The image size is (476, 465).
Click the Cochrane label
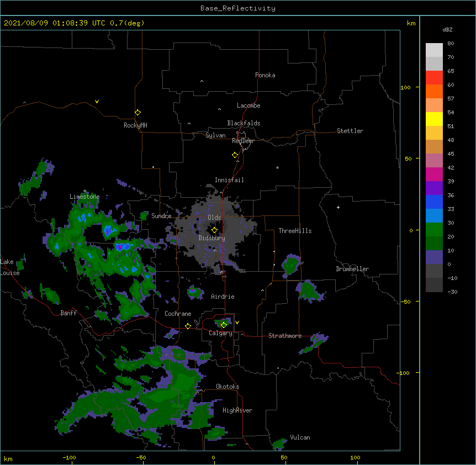[x=178, y=314]
